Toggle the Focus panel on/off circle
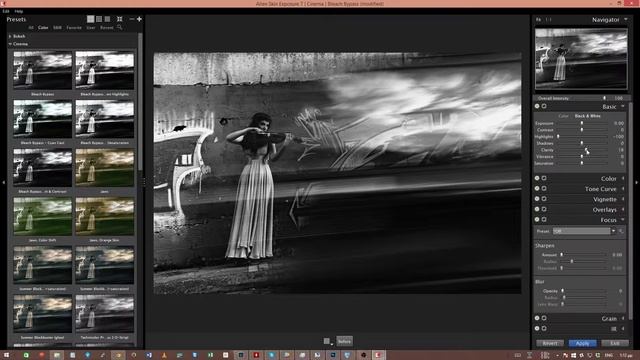This screenshot has height=360, width=640. 537,220
